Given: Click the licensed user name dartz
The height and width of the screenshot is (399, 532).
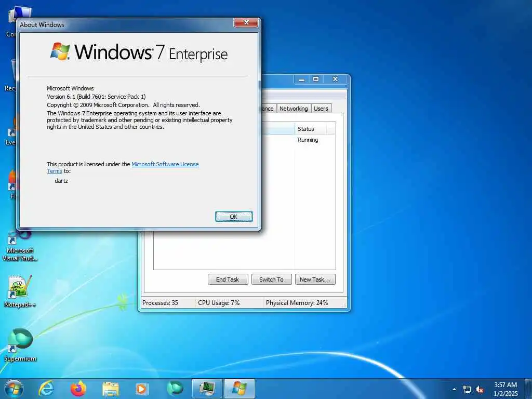Looking at the screenshot, I should [x=61, y=181].
